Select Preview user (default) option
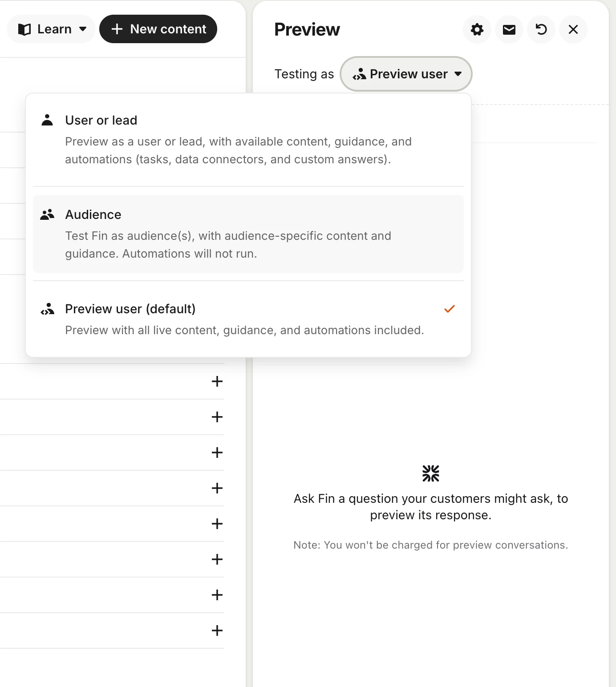This screenshot has height=687, width=616. coord(248,319)
